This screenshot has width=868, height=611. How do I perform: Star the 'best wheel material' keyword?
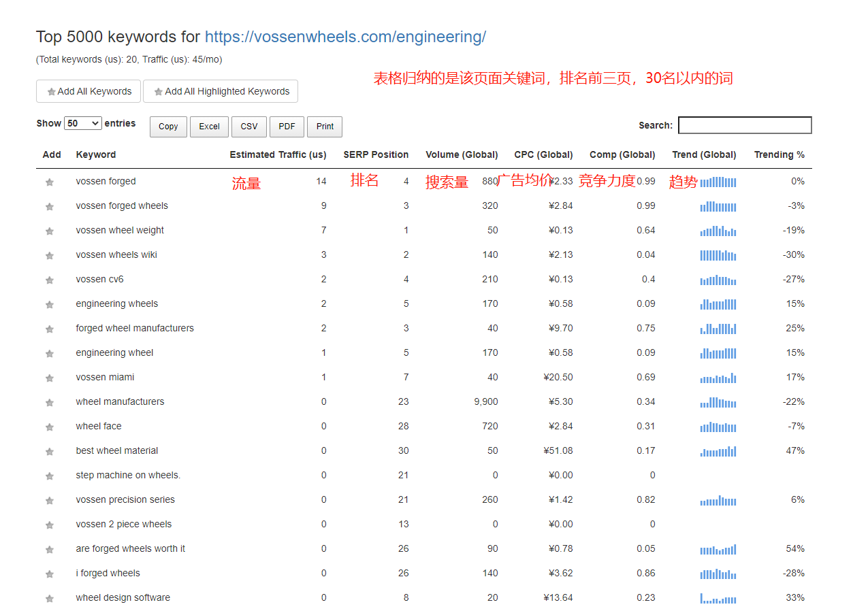tap(50, 452)
